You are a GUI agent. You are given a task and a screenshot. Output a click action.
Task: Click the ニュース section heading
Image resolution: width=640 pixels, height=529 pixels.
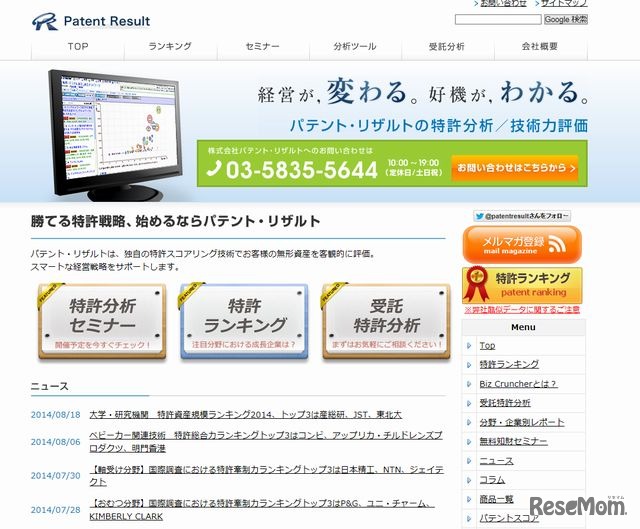[x=49, y=386]
